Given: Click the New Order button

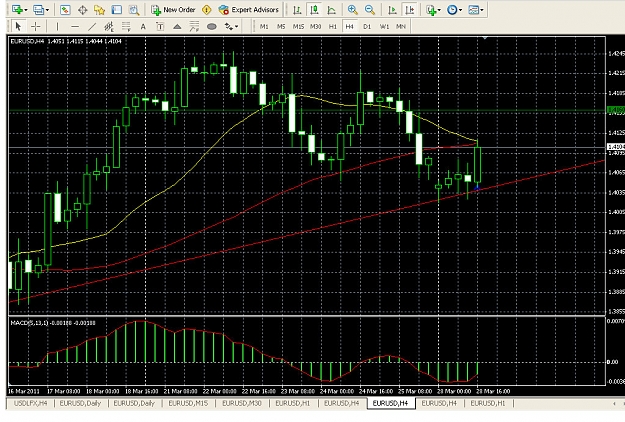Looking at the screenshot, I should pos(173,10).
